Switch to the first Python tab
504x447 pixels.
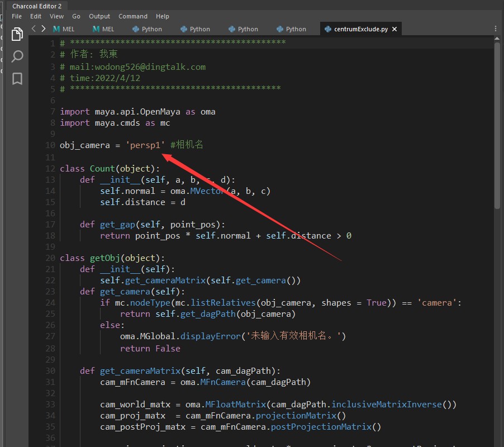click(147, 29)
